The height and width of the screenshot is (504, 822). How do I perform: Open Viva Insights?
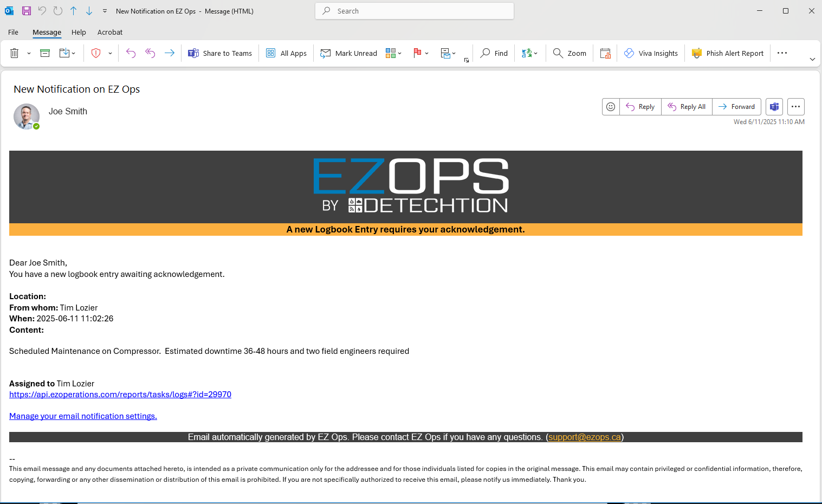pyautogui.click(x=651, y=53)
